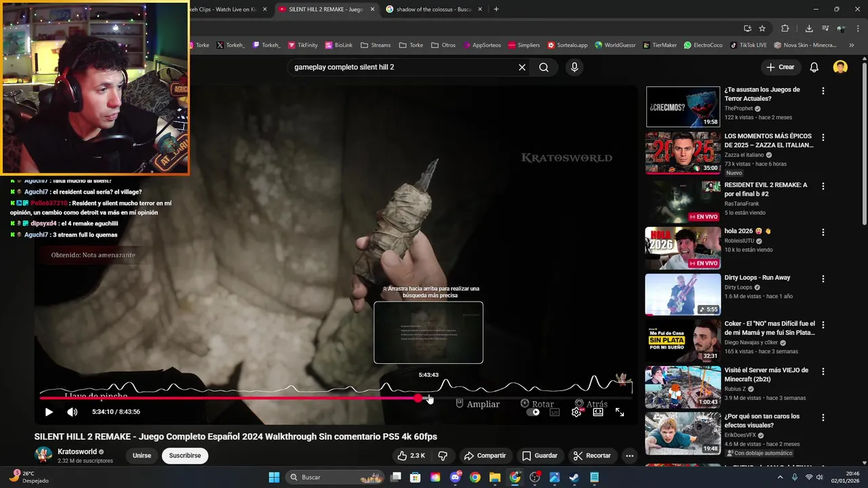868x488 pixels.
Task: Switch to theater mode view
Action: pyautogui.click(x=598, y=412)
